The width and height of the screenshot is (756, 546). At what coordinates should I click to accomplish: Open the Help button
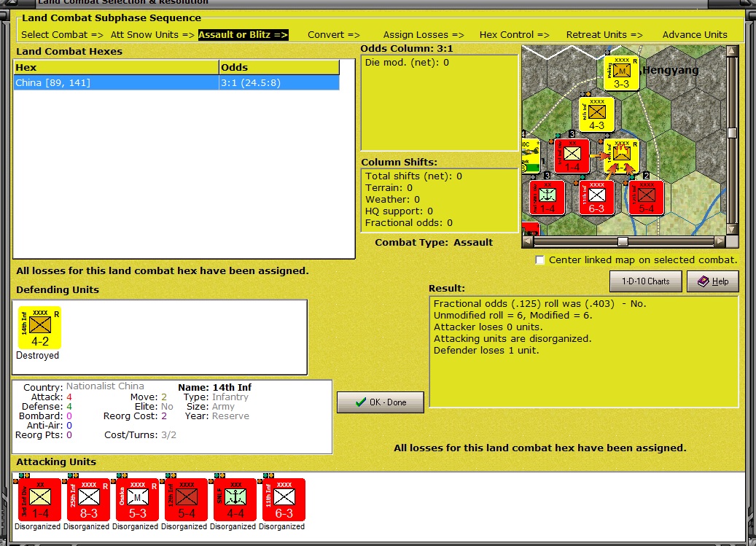[712, 281]
